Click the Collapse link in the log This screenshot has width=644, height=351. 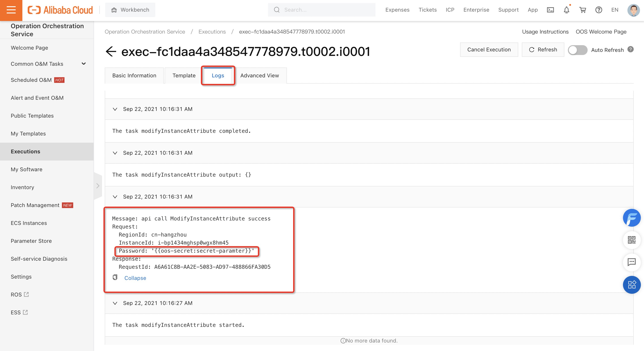click(x=135, y=278)
